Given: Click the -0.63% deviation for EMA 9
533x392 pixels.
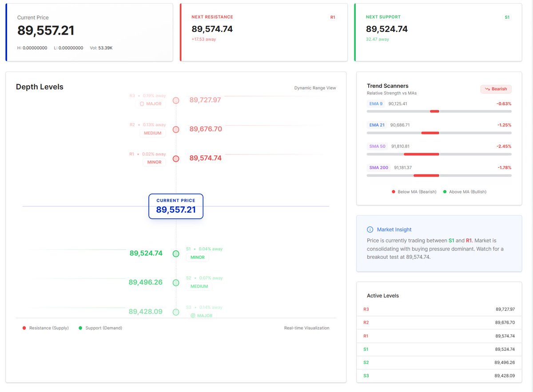Looking at the screenshot, I should 504,103.
